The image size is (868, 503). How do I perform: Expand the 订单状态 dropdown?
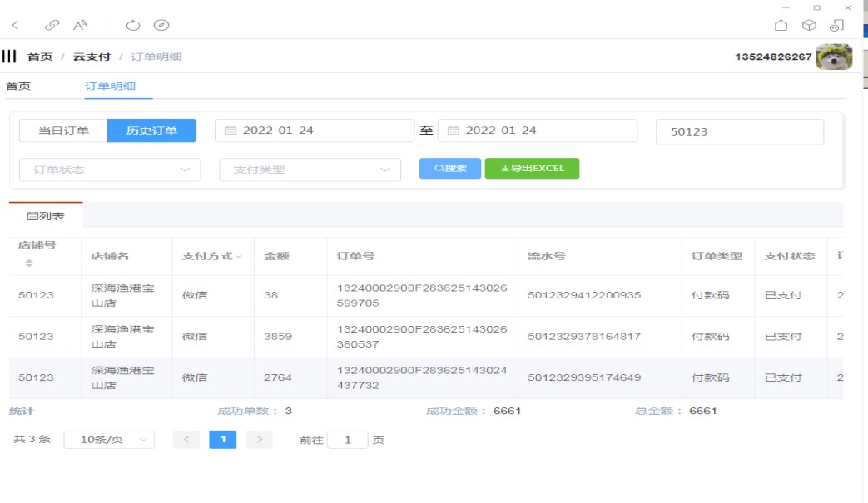[110, 170]
